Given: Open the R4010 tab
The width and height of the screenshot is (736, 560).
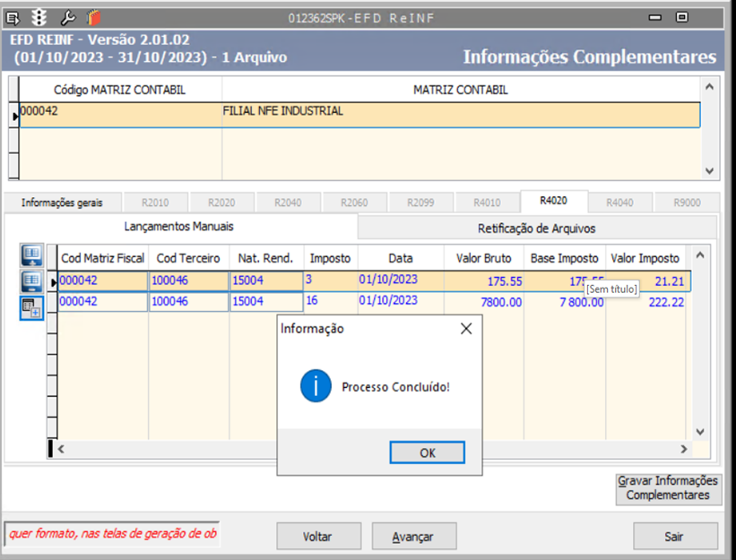Looking at the screenshot, I should pyautogui.click(x=487, y=202).
